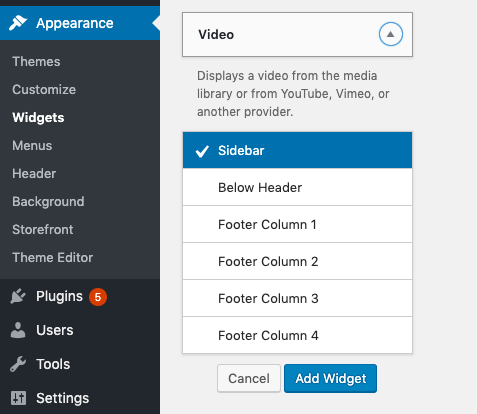The height and width of the screenshot is (414, 477).
Task: Choose Footer Column 2 area
Action: tap(297, 261)
